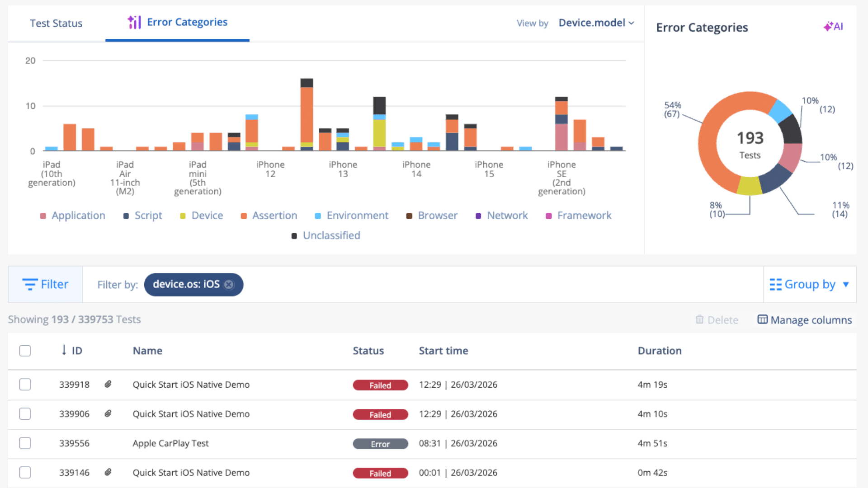
Task: Open the Device.model view-by dropdown
Action: point(596,23)
